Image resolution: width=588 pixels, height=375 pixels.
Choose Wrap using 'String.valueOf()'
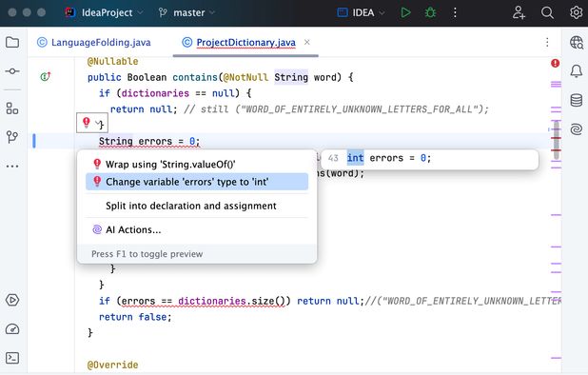pos(197,165)
